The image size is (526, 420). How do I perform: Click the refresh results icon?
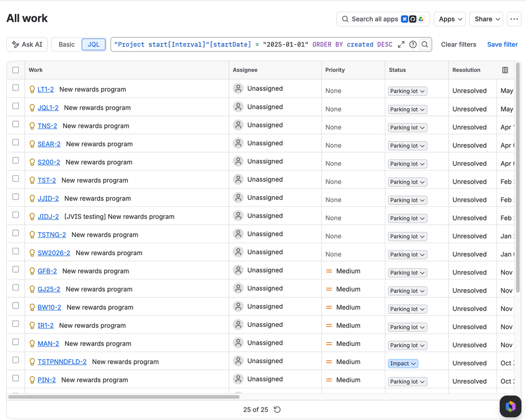[x=277, y=409]
